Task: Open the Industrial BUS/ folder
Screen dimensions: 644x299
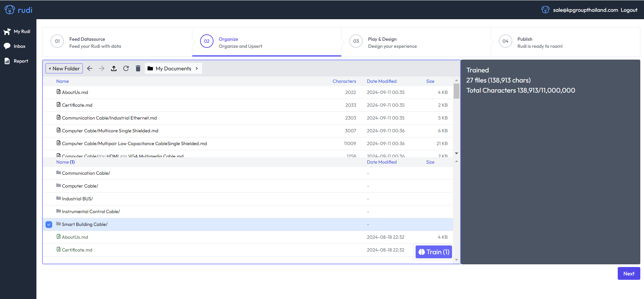Action: (x=248, y=199)
